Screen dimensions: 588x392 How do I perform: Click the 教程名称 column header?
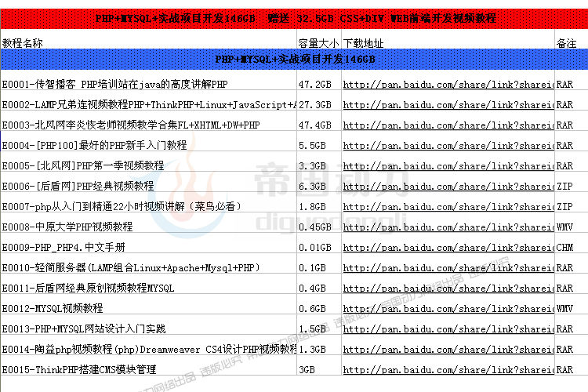[x=23, y=43]
